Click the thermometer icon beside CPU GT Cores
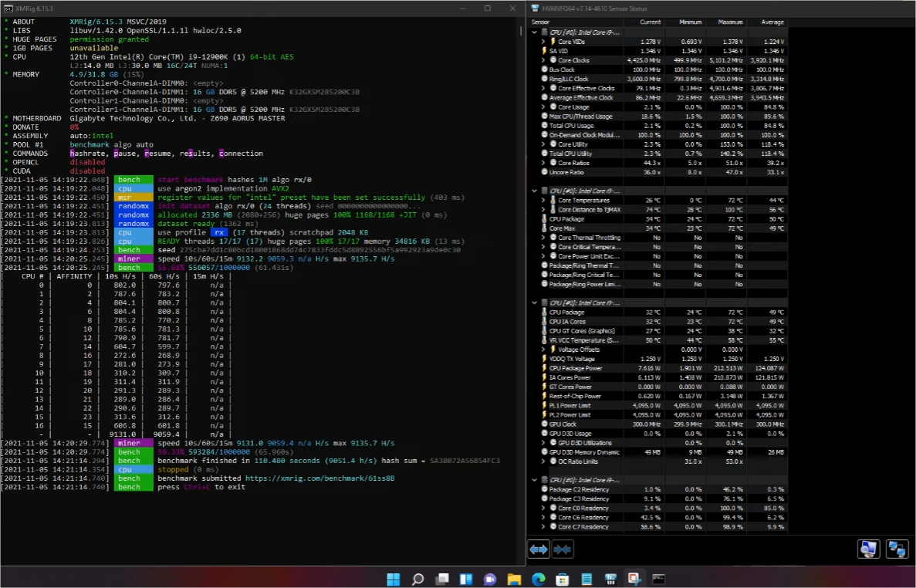 tap(545, 331)
